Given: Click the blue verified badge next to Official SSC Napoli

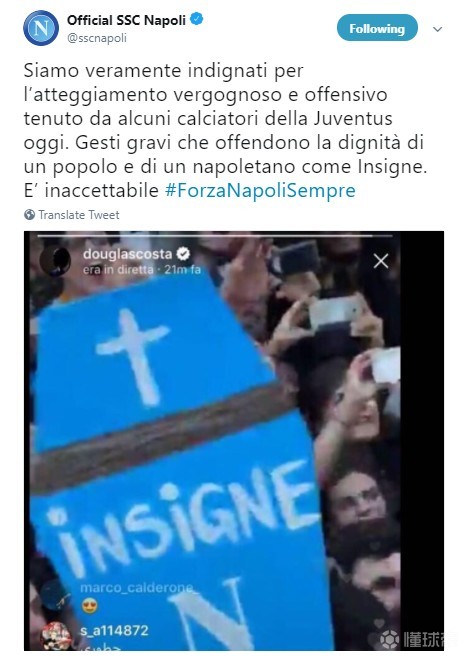Looking at the screenshot, I should [x=197, y=19].
